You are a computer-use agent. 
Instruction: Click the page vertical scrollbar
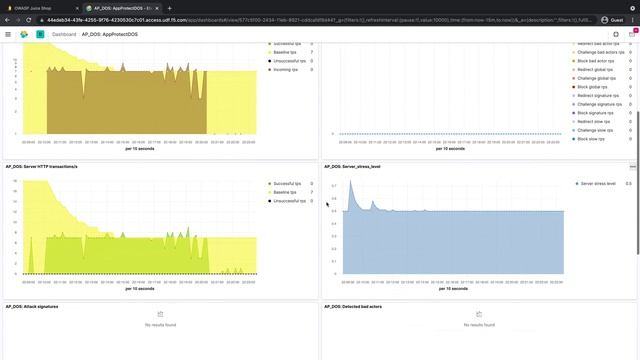(x=638, y=183)
